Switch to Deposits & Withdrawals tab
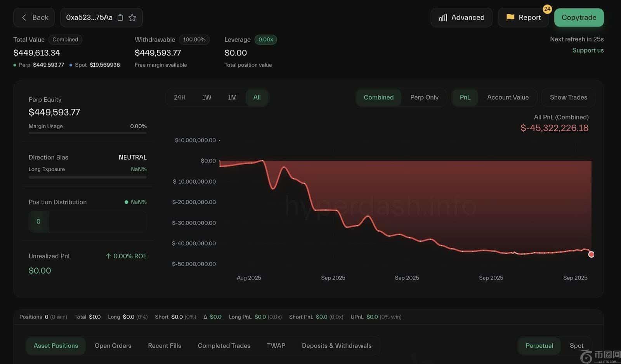The width and height of the screenshot is (621, 364). [337, 346]
